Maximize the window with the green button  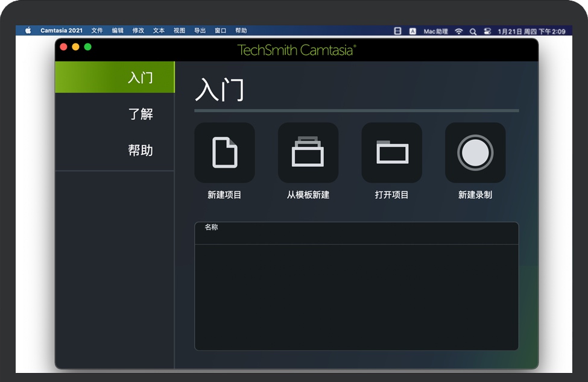(x=88, y=47)
